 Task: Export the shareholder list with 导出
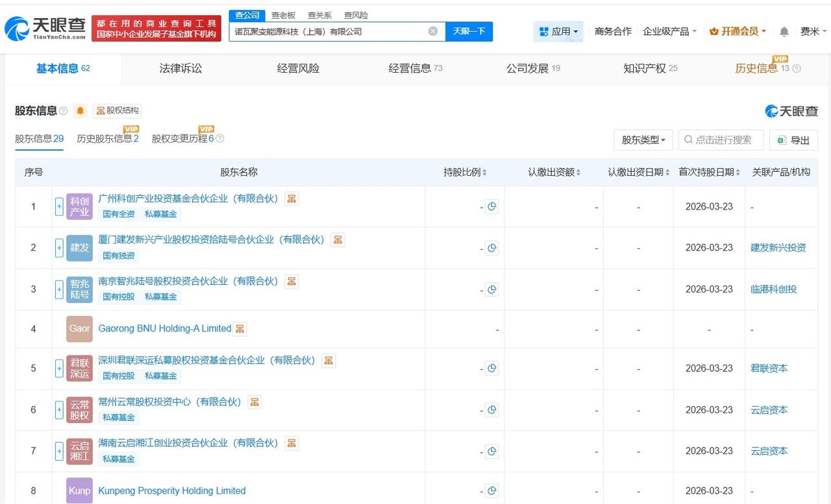pos(793,139)
